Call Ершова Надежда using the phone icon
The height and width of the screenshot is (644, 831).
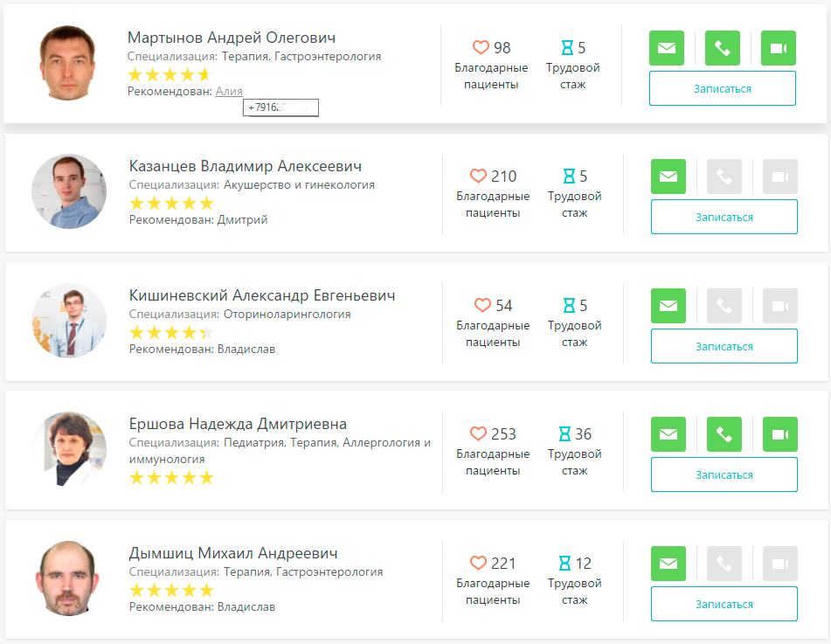pyautogui.click(x=724, y=434)
